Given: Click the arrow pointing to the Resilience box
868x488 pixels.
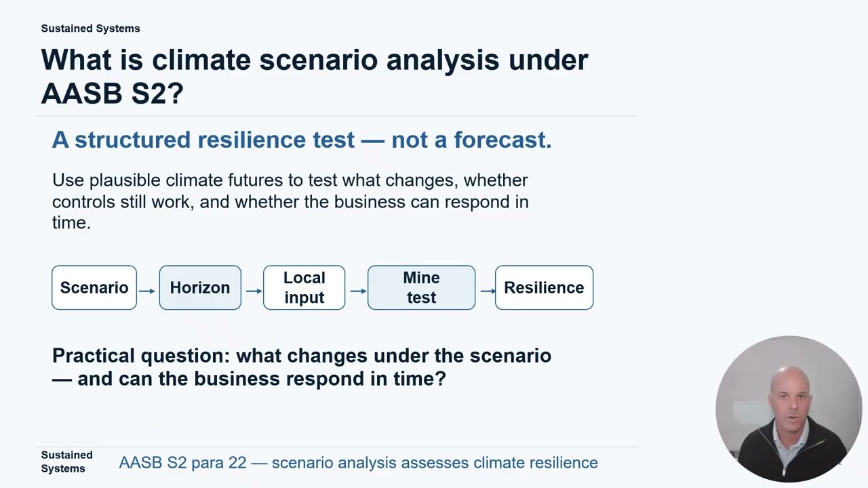Looking at the screenshot, I should [x=488, y=291].
